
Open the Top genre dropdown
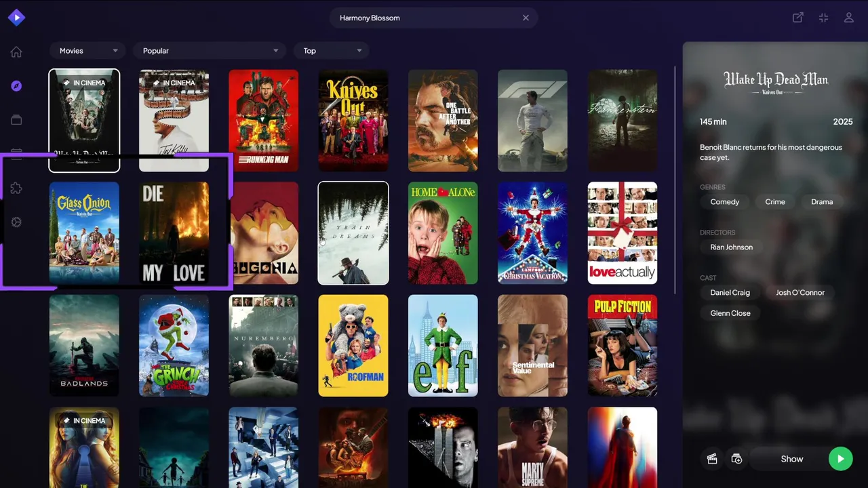point(332,51)
